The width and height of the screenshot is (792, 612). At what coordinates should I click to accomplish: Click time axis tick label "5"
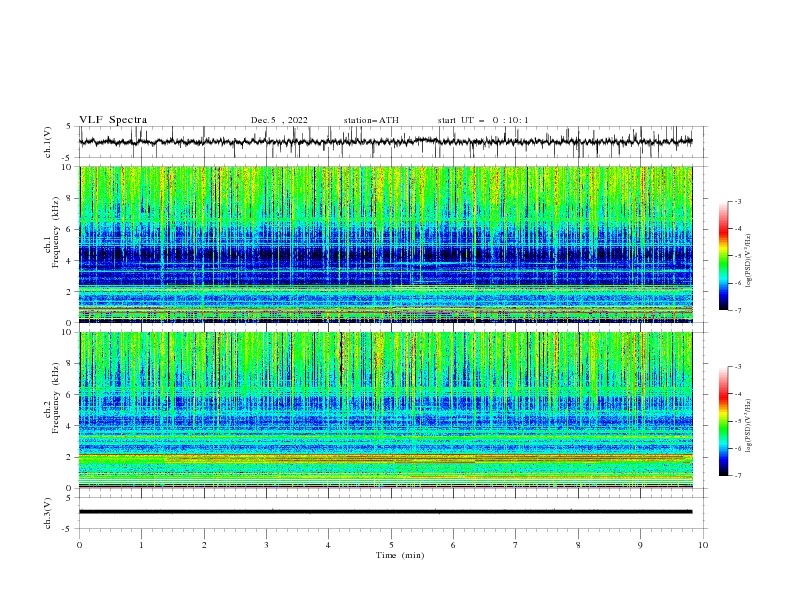coord(391,545)
